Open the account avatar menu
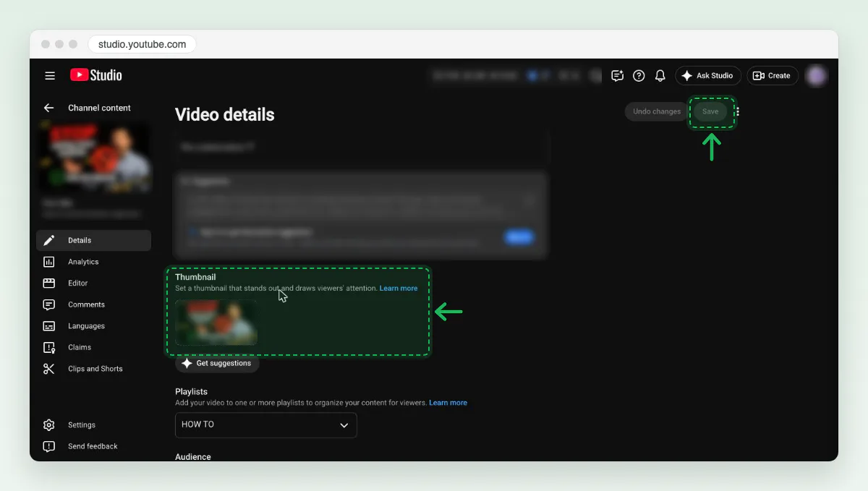 tap(817, 75)
